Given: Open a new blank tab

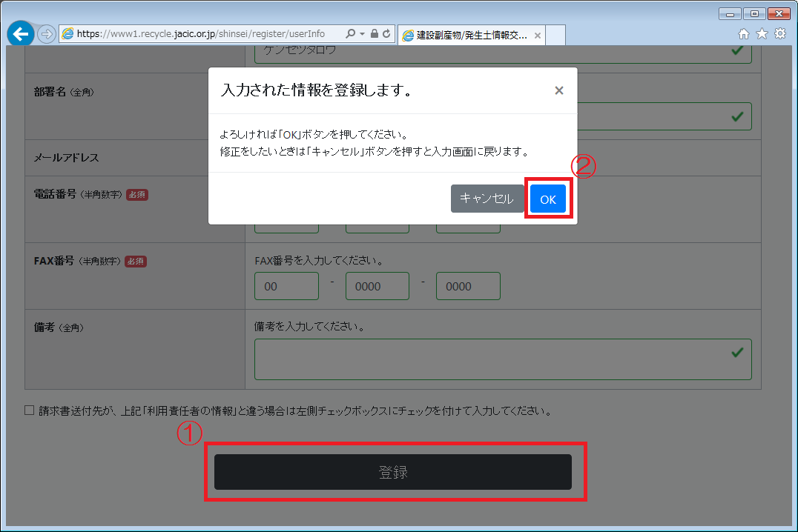Looking at the screenshot, I should (x=555, y=35).
